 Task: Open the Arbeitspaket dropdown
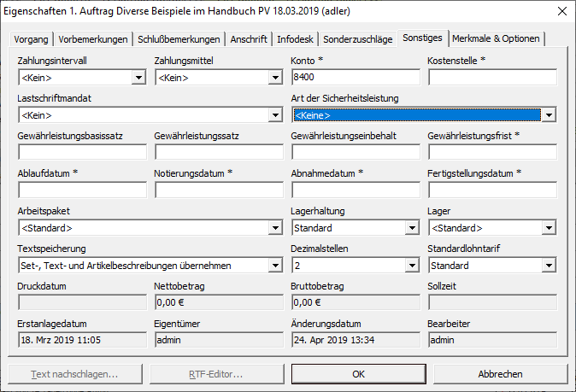pyautogui.click(x=275, y=228)
